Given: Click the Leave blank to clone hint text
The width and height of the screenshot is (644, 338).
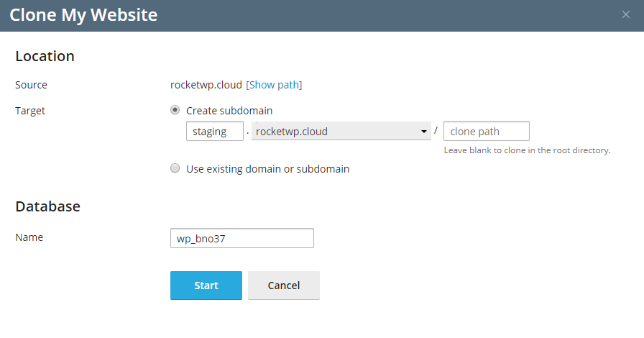Looking at the screenshot, I should click(x=527, y=150).
